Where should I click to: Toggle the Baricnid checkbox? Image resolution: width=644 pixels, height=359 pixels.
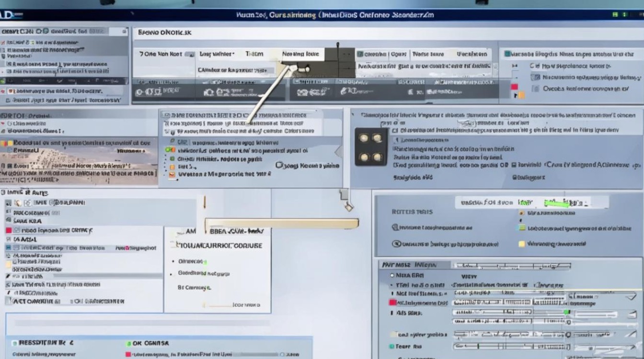(515, 165)
